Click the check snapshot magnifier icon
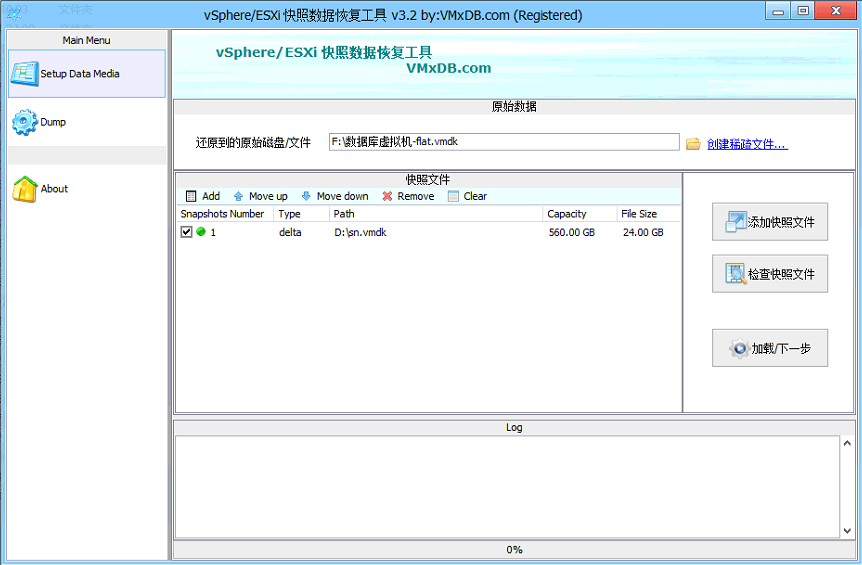 736,273
